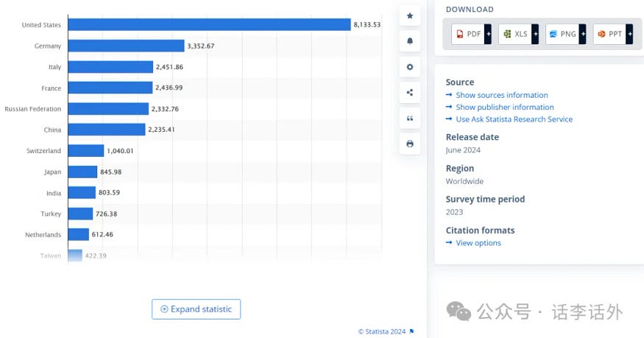
Task: Open chart settings gear icon
Action: [410, 67]
